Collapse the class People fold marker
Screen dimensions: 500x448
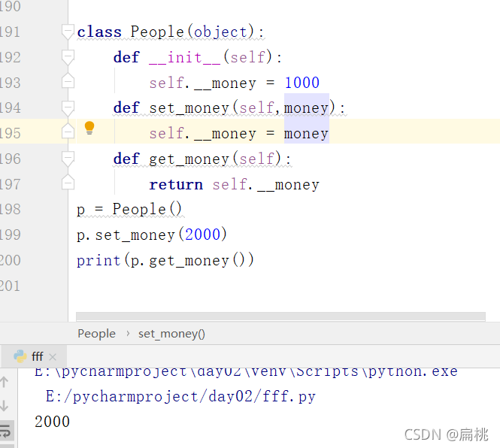(x=68, y=32)
